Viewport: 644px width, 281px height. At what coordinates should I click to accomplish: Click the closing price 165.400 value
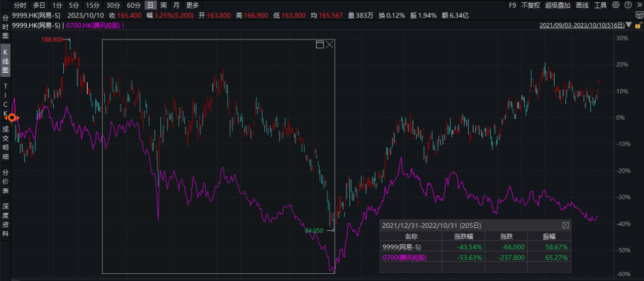[129, 16]
